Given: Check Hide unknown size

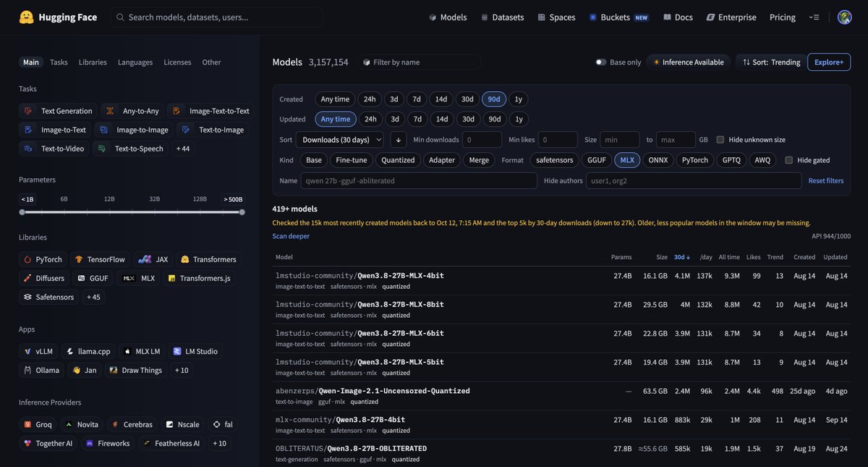Looking at the screenshot, I should tap(720, 140).
